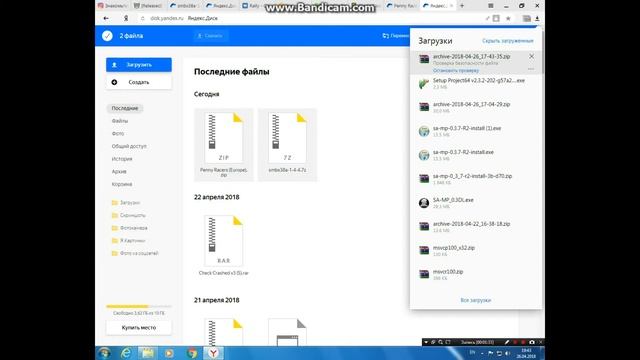Open a new browser tab with plus
Screen dimensions: 640x360
pos(462,6)
